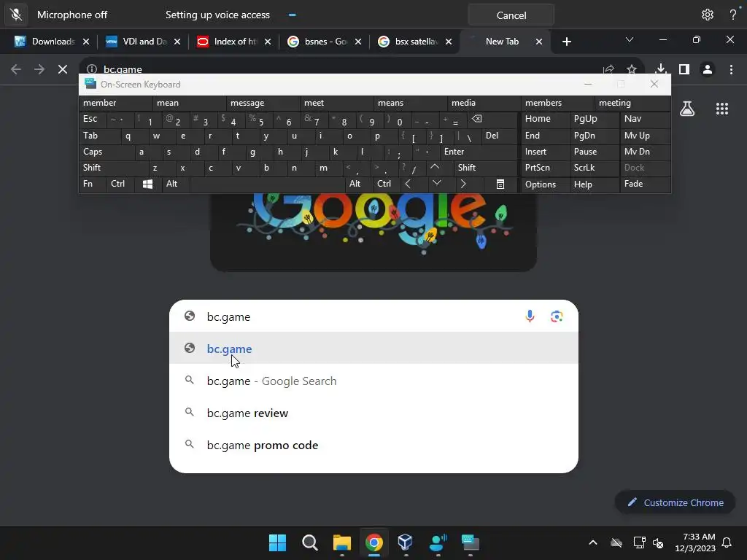747x560 pixels.
Task: Open notifications bell in taskbar
Action: (727, 542)
